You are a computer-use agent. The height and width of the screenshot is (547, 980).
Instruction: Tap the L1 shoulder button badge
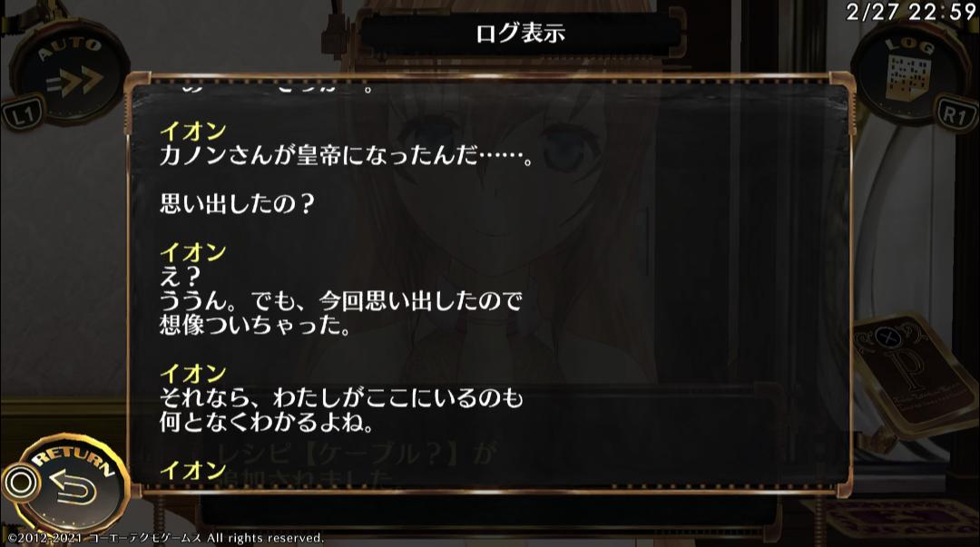point(23,113)
